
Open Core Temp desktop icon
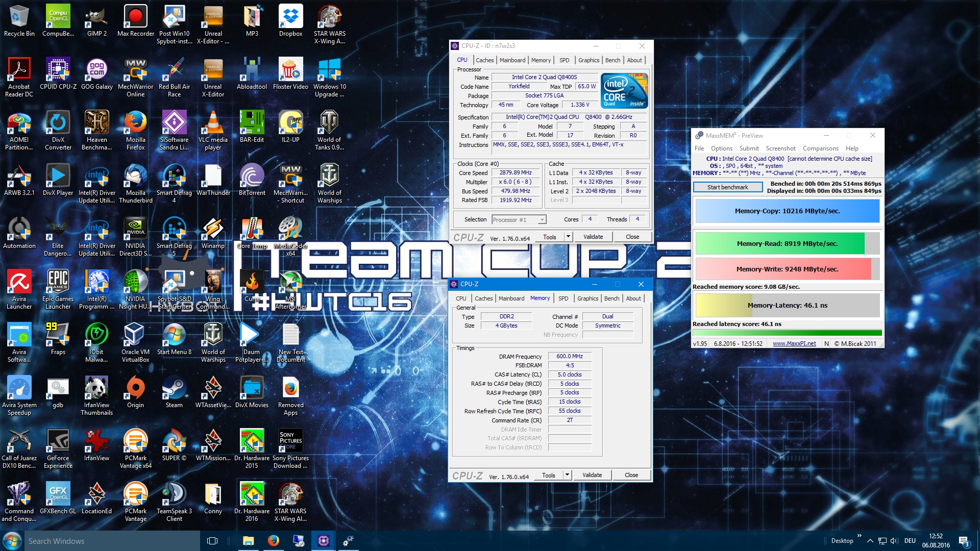pos(252,233)
